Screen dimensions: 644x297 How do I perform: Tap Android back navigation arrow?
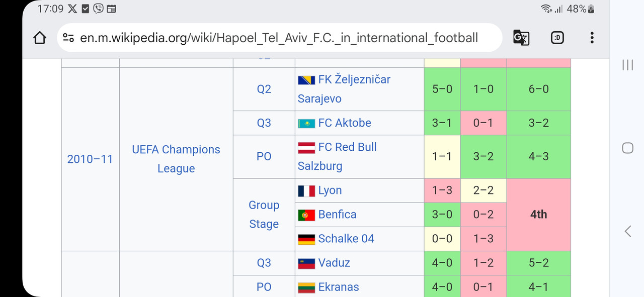point(627,231)
